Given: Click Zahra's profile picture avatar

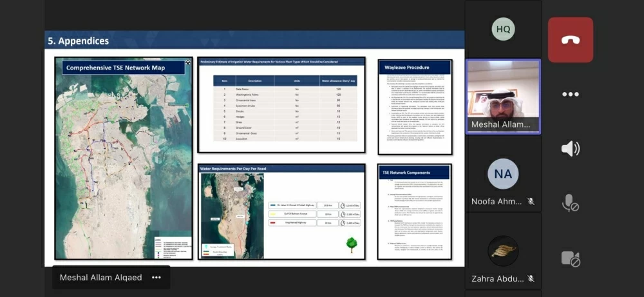Looking at the screenshot, I should pos(503,252).
